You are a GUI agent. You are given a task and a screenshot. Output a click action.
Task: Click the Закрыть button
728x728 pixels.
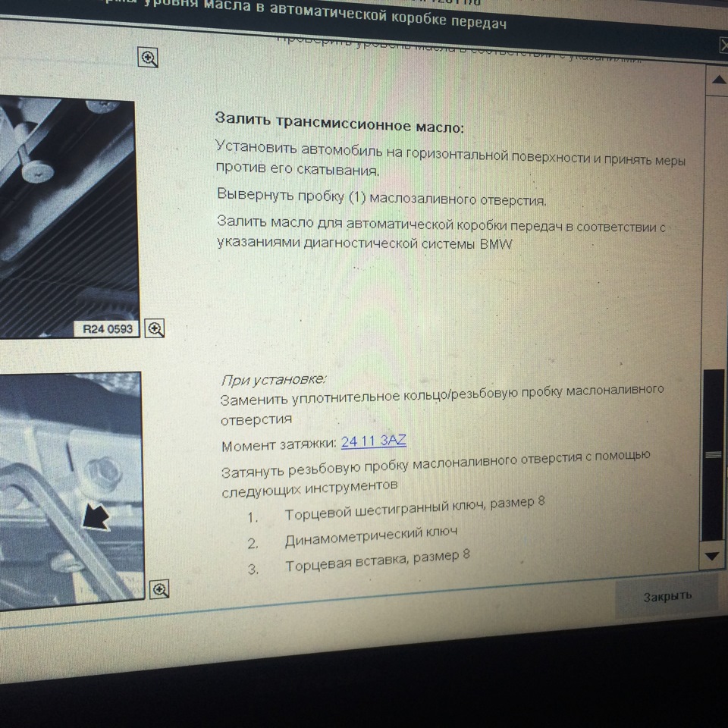[x=667, y=596]
